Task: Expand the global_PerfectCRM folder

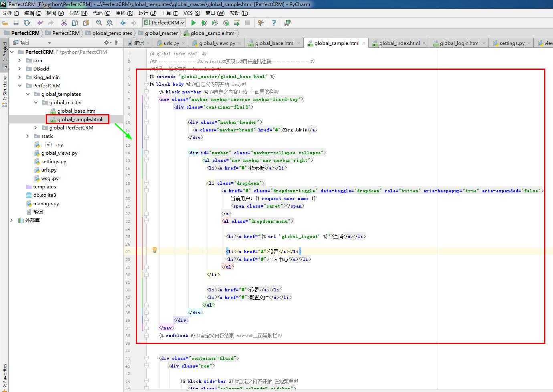Action: coord(36,127)
